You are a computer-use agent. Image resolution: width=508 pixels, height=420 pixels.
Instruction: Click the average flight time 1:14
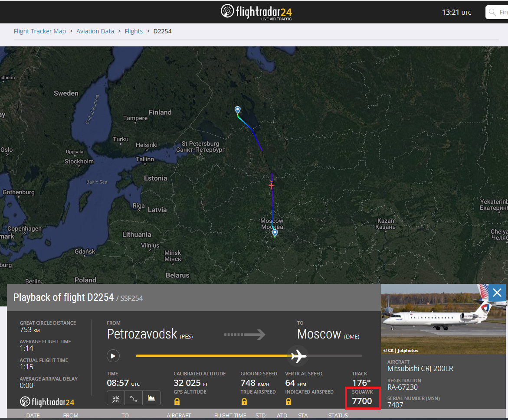(26, 348)
